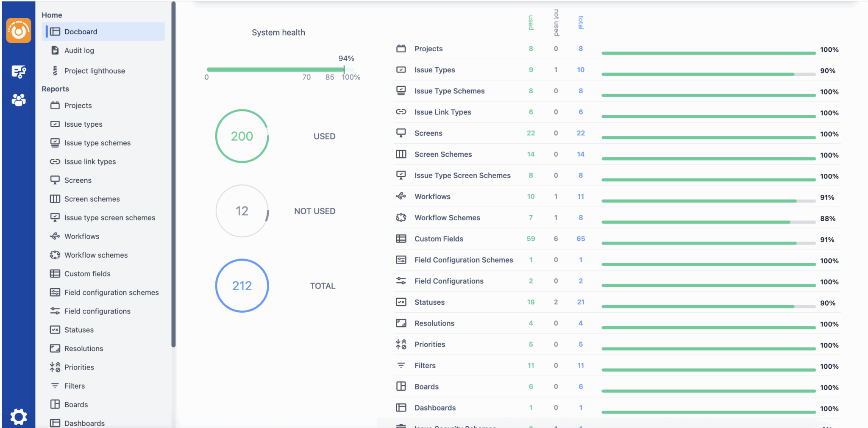Click the orange app logo icon
Image resolution: width=868 pixels, height=428 pixels.
(x=19, y=31)
